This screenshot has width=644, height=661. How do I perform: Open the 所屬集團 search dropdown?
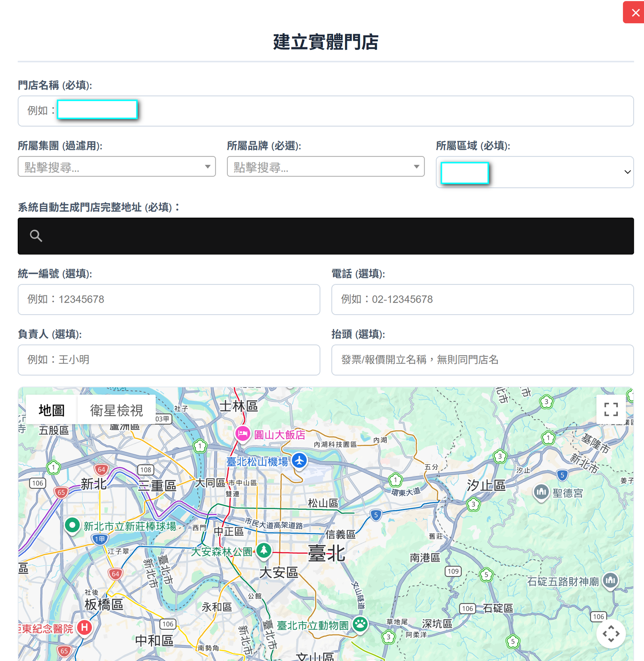[117, 167]
